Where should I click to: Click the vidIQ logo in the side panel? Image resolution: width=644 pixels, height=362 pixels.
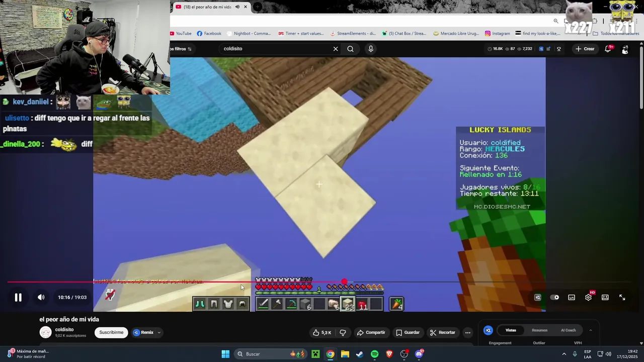click(x=488, y=330)
